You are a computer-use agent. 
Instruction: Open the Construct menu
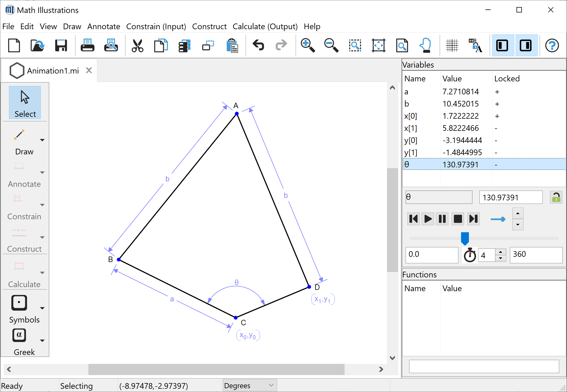(209, 26)
